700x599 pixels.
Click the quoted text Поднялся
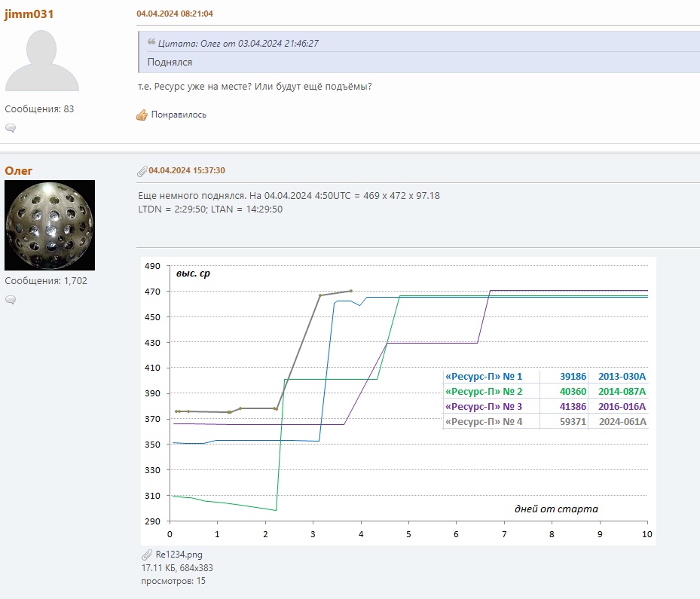(x=170, y=63)
